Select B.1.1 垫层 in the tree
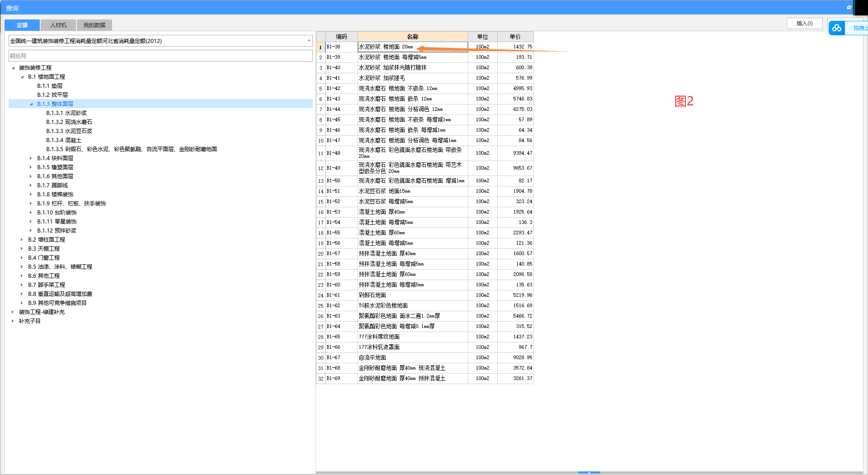 (50, 86)
